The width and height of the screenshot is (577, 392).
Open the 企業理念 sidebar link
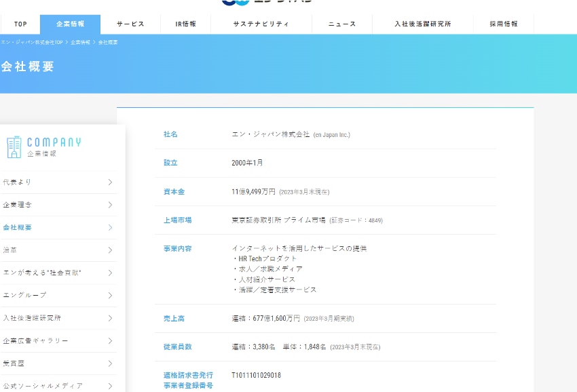pyautogui.click(x=58, y=205)
